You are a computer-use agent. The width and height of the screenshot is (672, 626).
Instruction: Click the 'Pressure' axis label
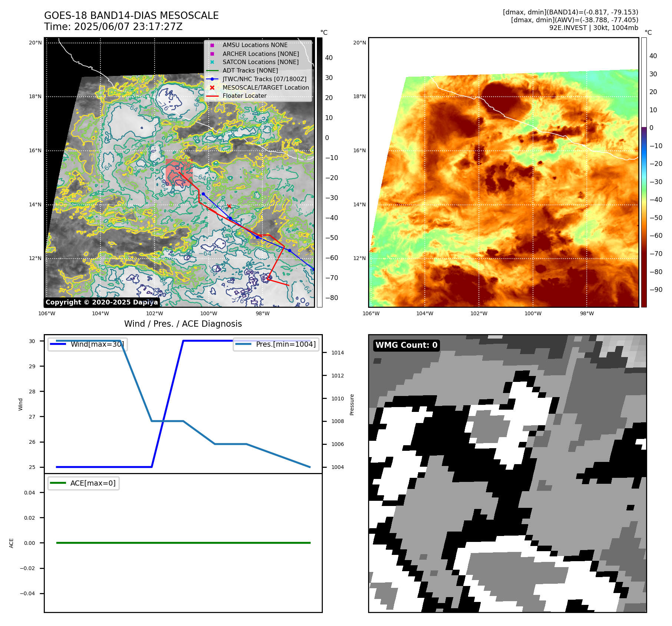(x=352, y=404)
